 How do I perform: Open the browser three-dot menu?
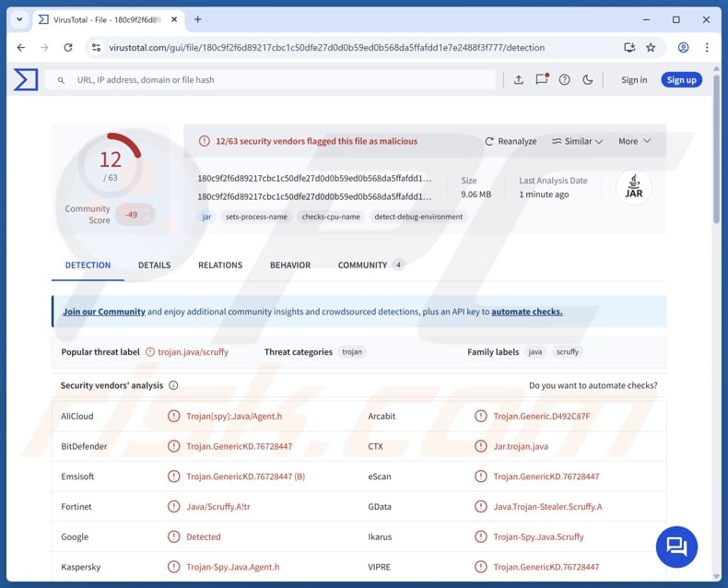tap(707, 47)
